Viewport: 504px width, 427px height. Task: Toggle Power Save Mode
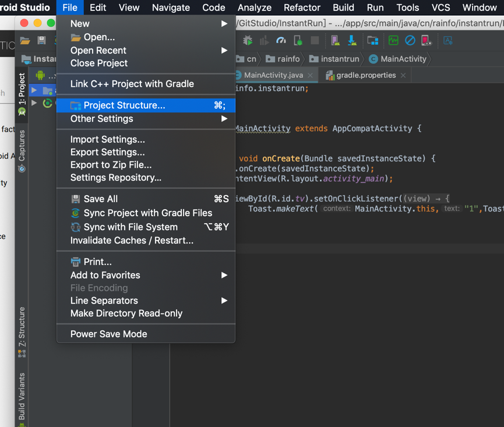146,334
